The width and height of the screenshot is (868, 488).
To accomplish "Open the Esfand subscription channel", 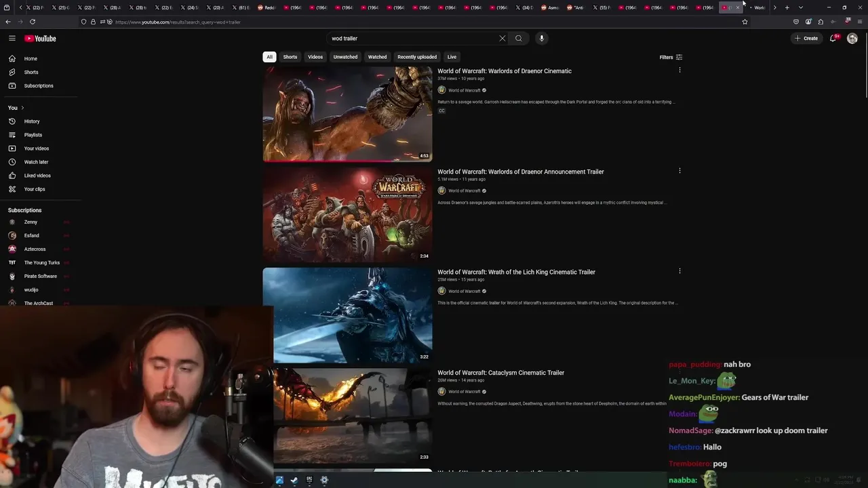I will 39,236.
